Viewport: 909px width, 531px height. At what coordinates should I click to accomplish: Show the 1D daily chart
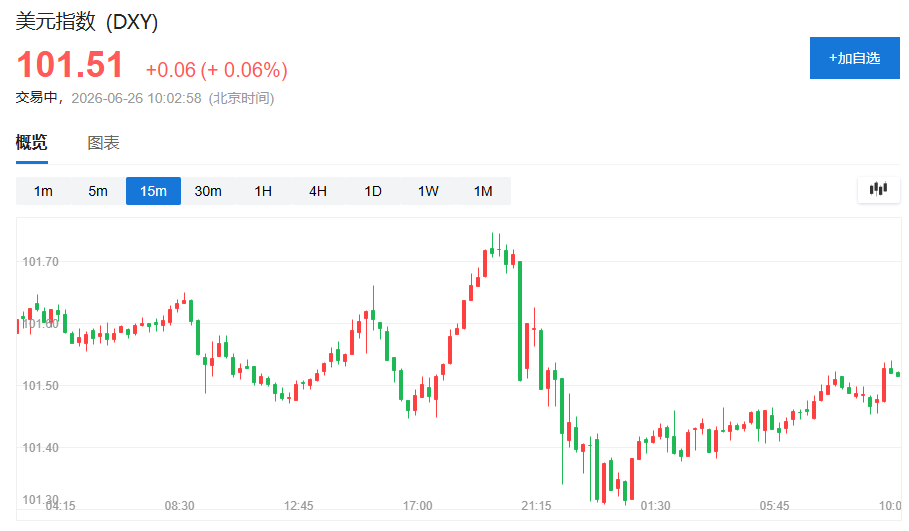pyautogui.click(x=373, y=191)
